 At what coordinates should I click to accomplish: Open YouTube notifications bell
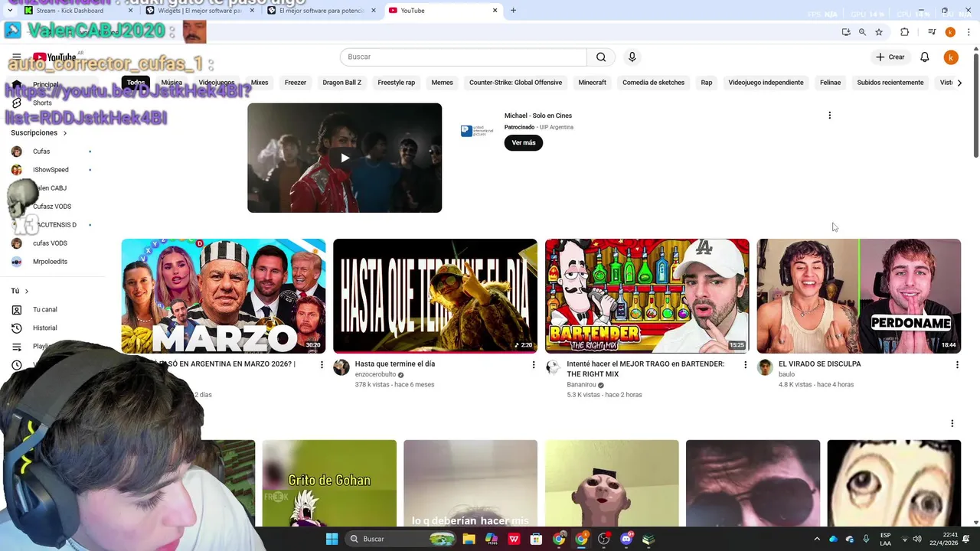(x=924, y=57)
